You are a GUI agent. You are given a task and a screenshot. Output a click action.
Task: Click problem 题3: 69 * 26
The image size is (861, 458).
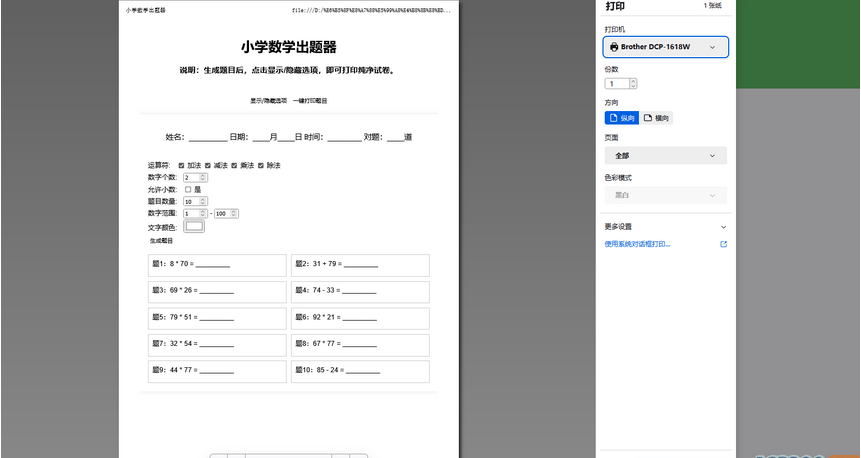point(217,292)
